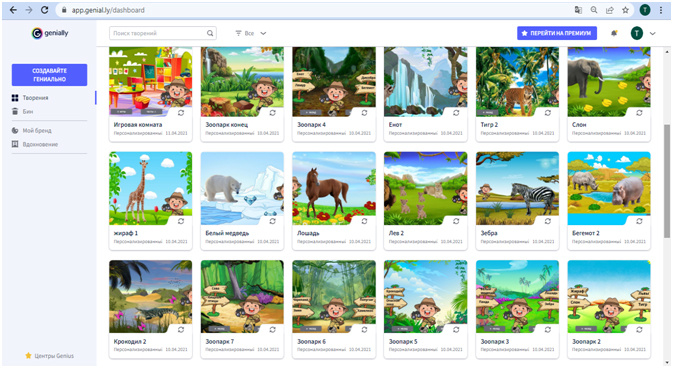
Task: Click the reuse icon on жираф 1 card
Action: (x=181, y=221)
